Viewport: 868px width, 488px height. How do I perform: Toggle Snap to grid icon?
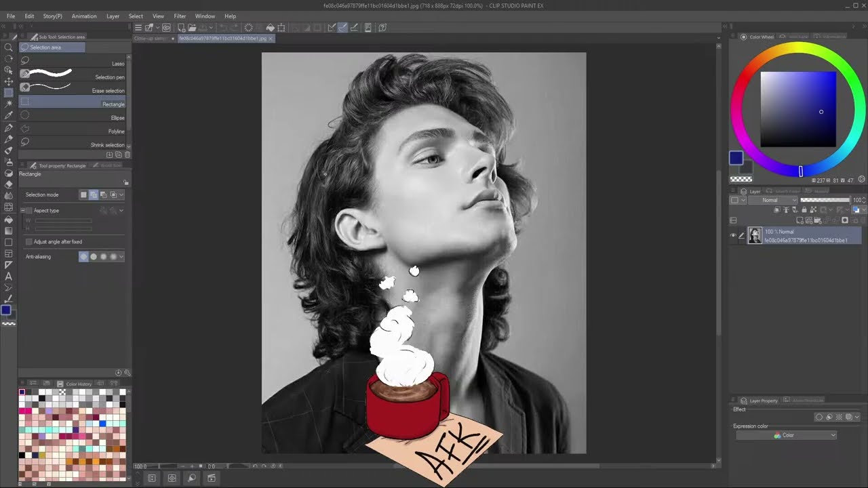tap(354, 28)
